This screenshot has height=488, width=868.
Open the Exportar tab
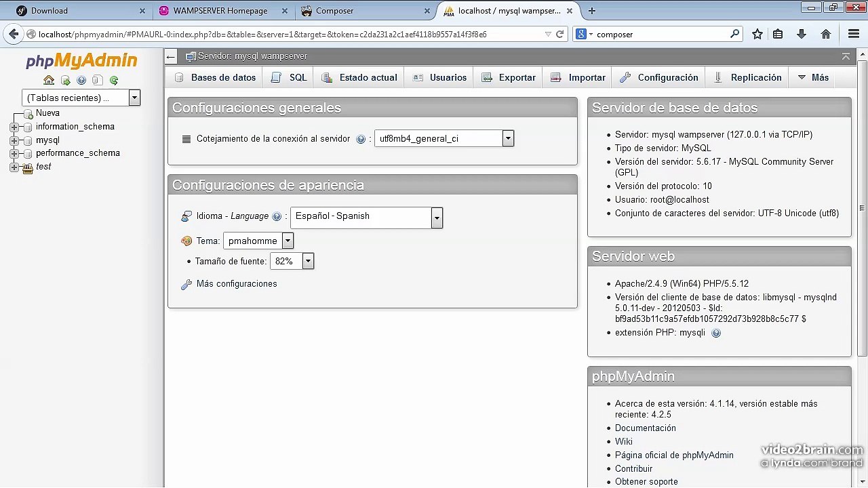tap(509, 77)
